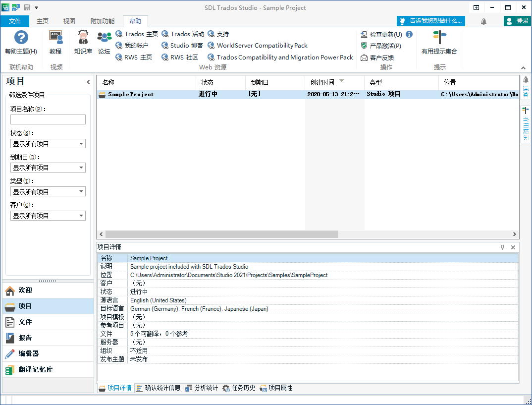Open 客户反馈 customer feedback
Viewport: 532px width, 405px height.
(x=377, y=58)
